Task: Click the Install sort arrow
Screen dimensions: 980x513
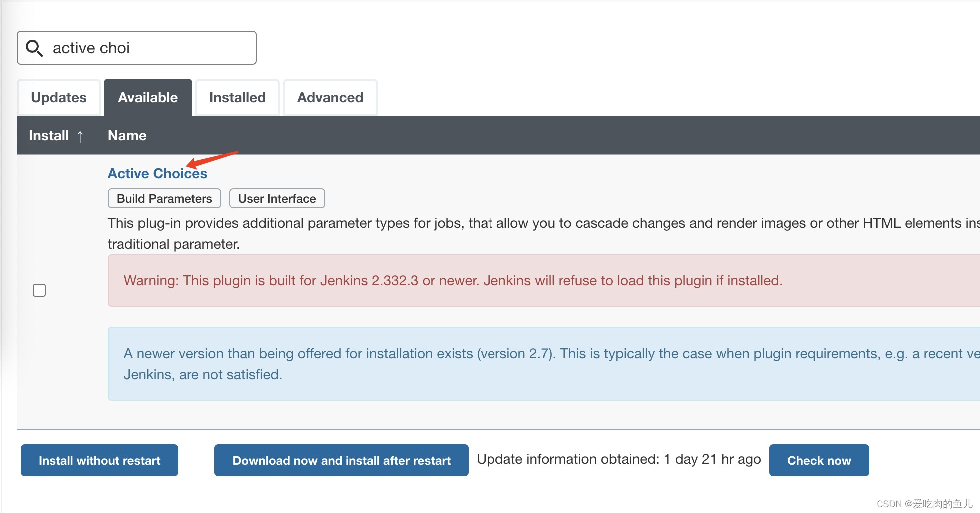Action: 81,135
